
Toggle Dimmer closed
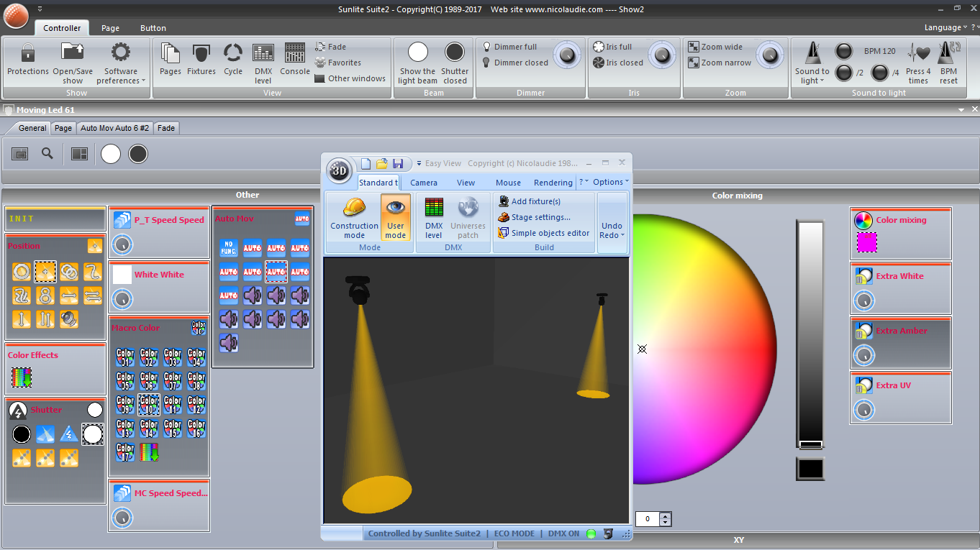(x=514, y=63)
